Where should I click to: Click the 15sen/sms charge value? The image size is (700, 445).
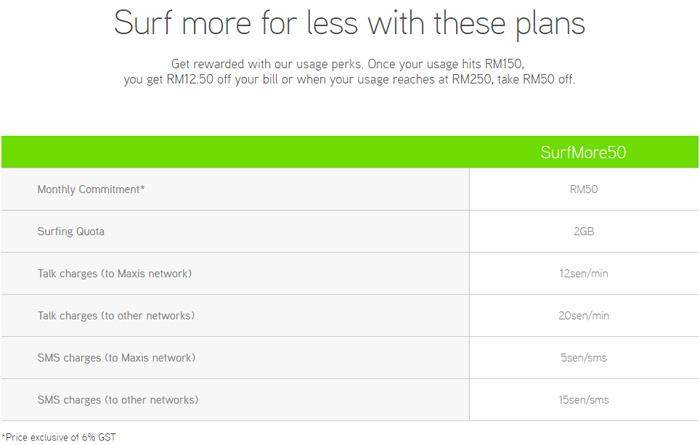click(x=583, y=399)
